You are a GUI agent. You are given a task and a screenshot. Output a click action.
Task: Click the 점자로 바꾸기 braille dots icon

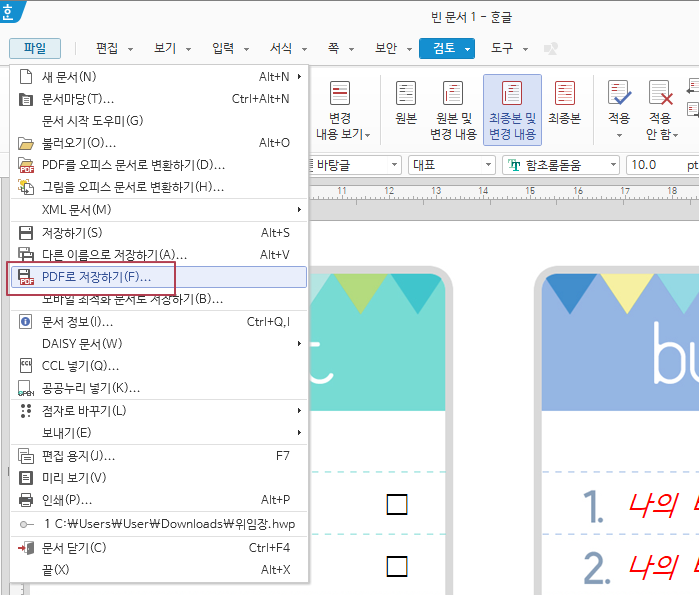point(26,410)
